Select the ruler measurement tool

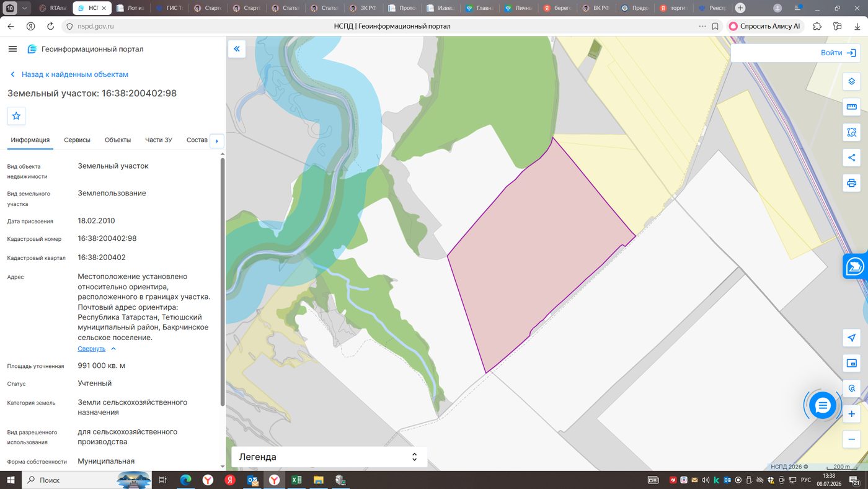pyautogui.click(x=851, y=107)
